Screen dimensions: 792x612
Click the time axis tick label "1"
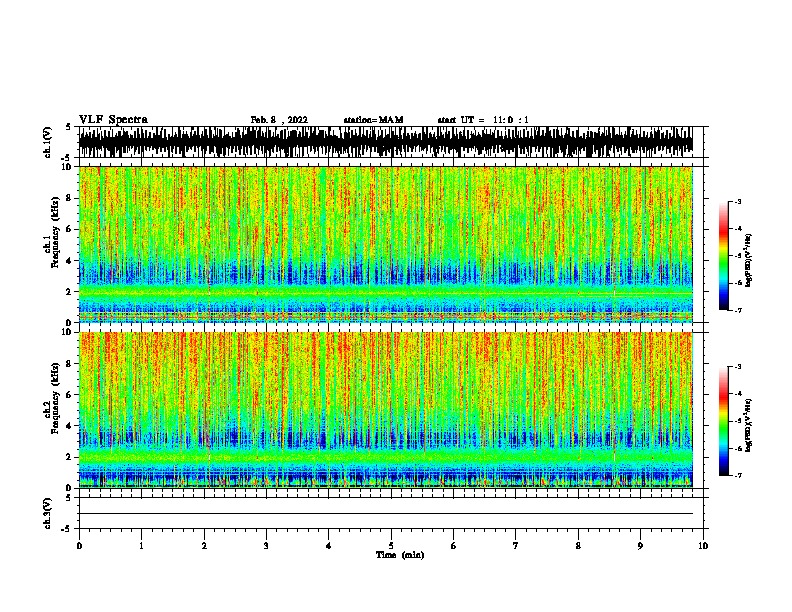[141, 546]
